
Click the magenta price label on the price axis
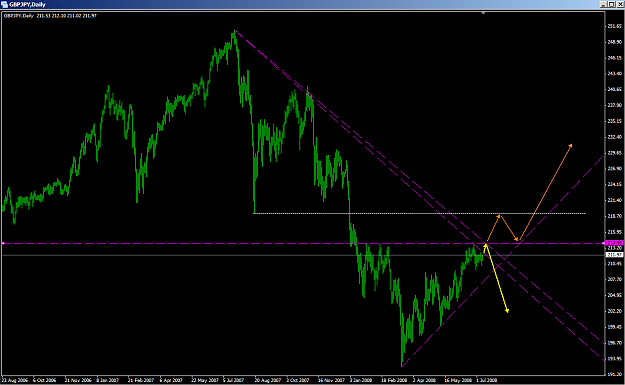[x=614, y=243]
